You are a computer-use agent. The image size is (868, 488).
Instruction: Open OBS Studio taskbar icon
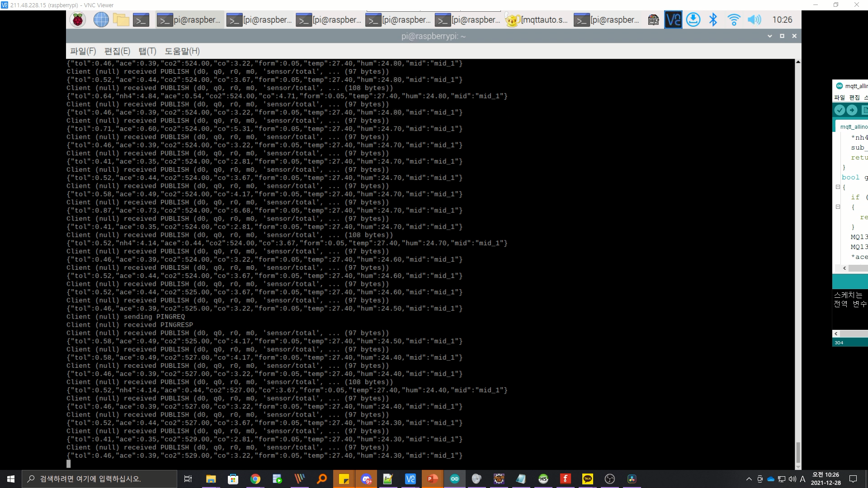(x=610, y=479)
